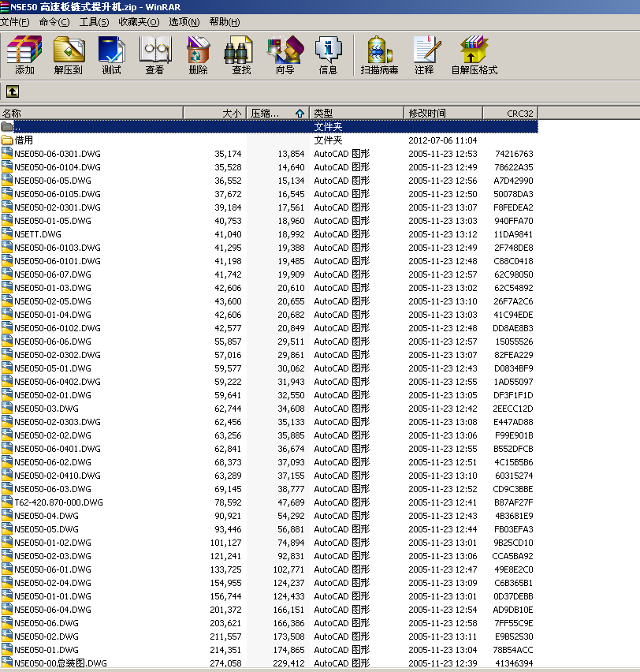The image size is (640, 672).
Task: Select file NSE050-02-0410.DWG
Action: tap(58, 476)
